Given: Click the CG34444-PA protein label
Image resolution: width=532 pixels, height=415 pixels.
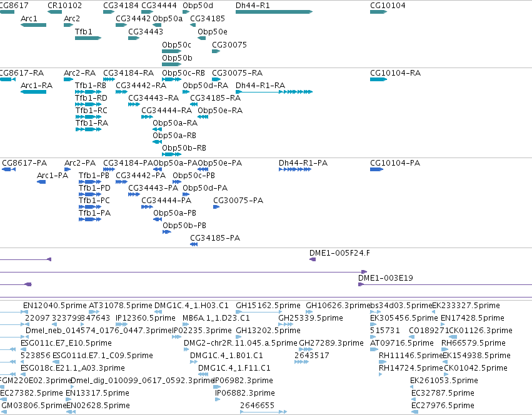Looking at the screenshot, I should coord(166,201).
